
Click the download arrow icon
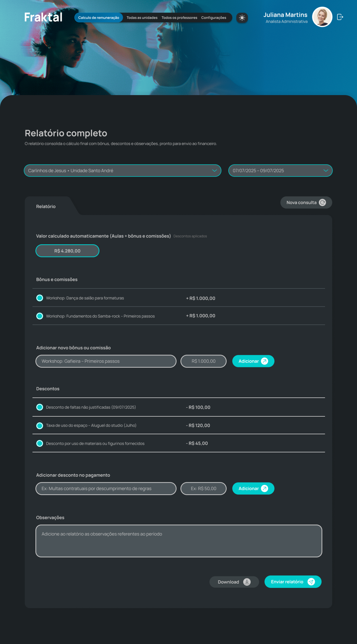coord(247,582)
